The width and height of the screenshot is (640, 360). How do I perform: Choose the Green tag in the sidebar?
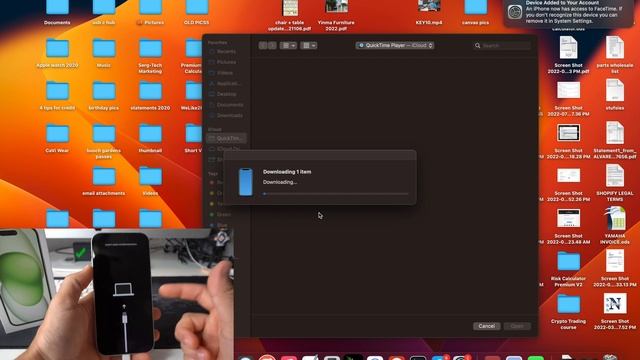coord(220,214)
